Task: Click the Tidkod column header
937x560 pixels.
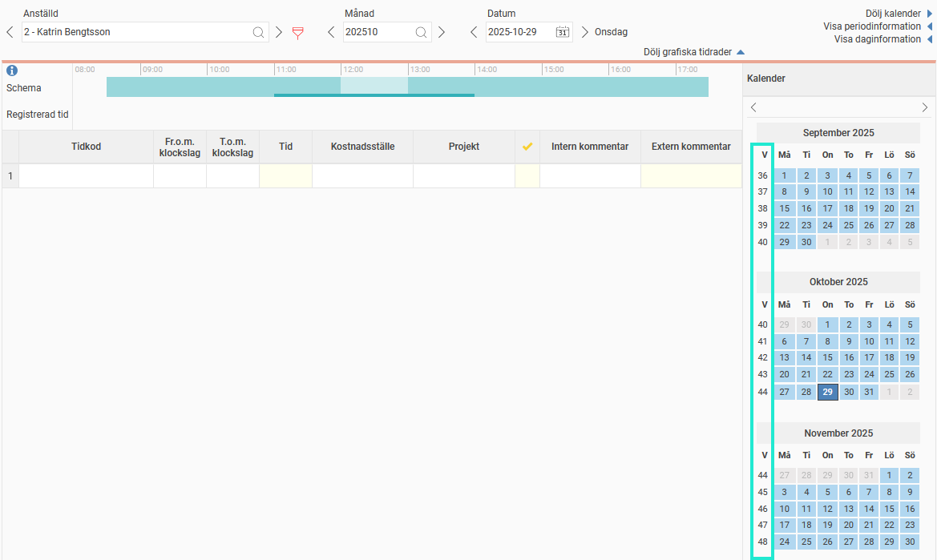Action: [86, 147]
